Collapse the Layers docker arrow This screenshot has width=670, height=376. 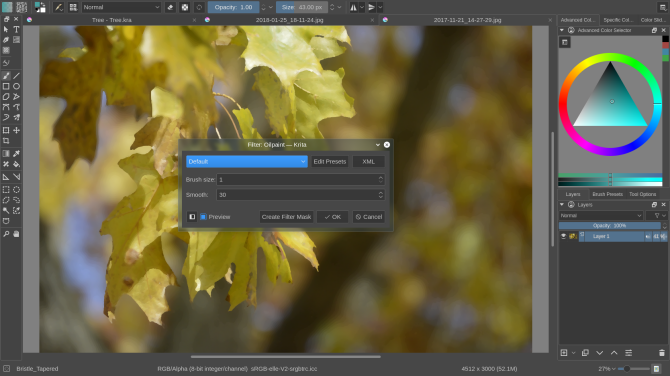point(562,205)
